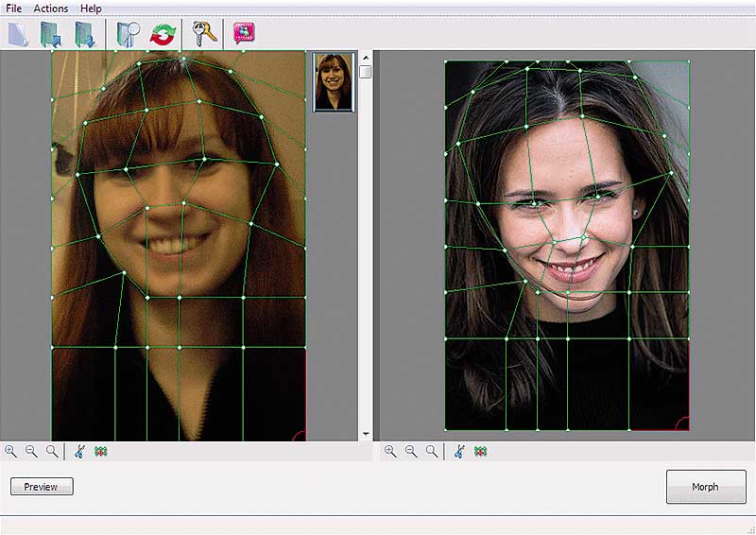Click the red and green refresh arrows icon
Screen dimensions: 756x535
point(163,35)
